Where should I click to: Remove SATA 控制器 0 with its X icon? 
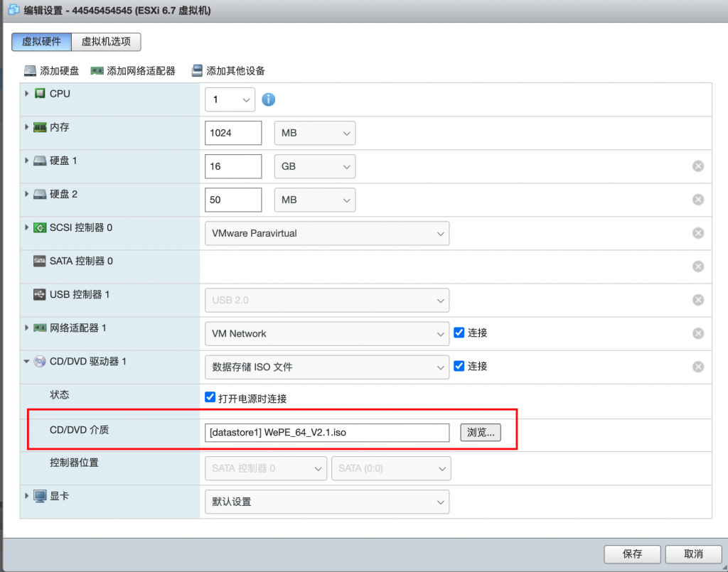coord(698,266)
